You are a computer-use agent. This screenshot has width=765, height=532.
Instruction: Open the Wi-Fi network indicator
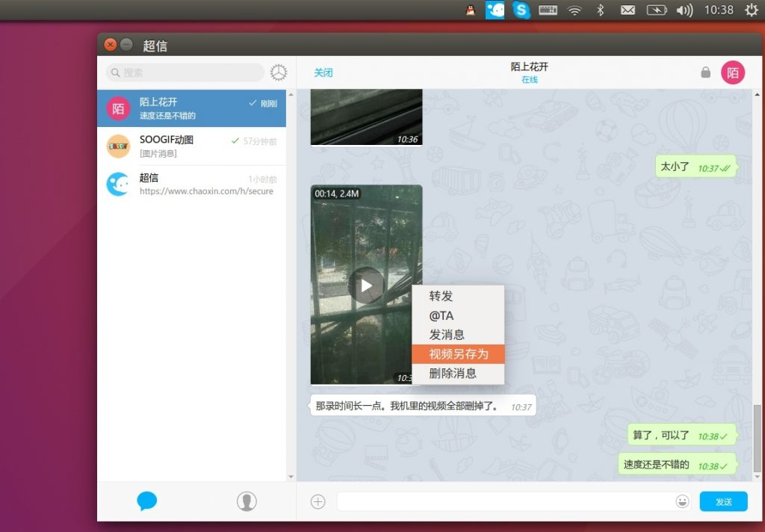coord(574,10)
